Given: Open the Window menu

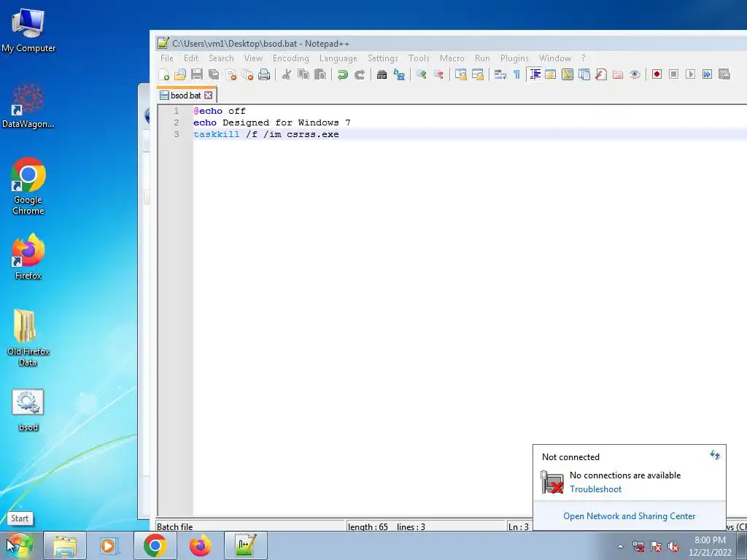Looking at the screenshot, I should point(555,58).
